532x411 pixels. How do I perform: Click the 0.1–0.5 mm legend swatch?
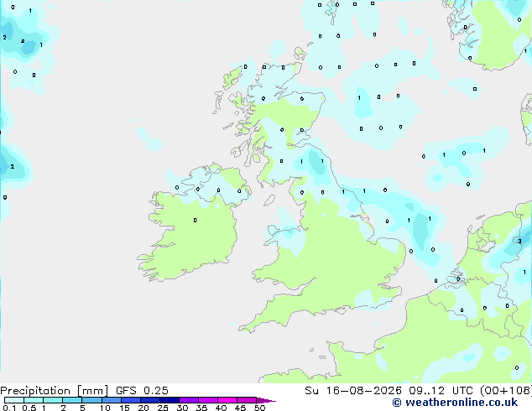(x=14, y=400)
